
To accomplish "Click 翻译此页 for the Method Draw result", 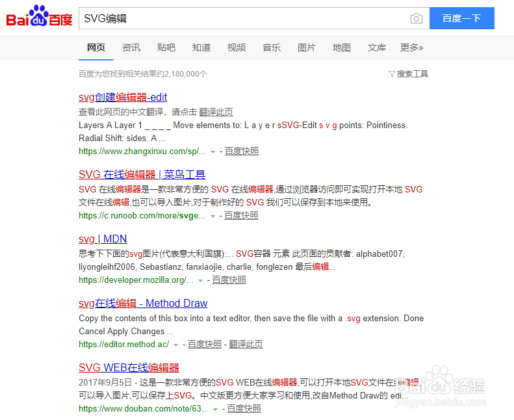I will coord(246,344).
